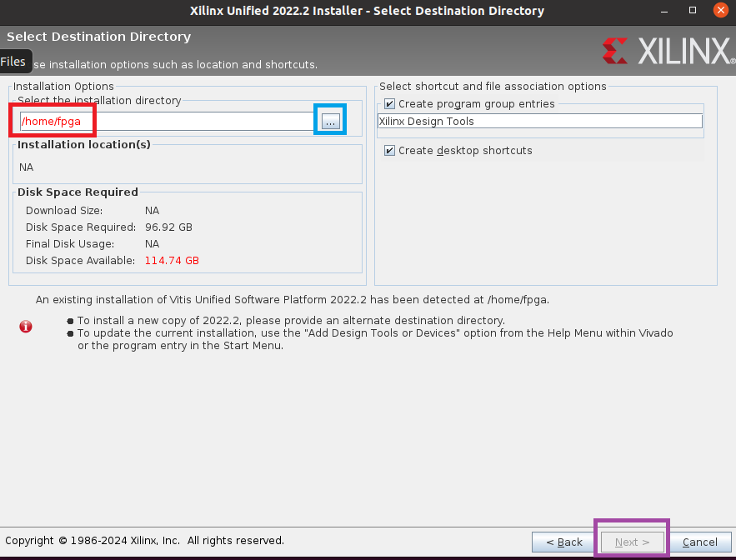The width and height of the screenshot is (736, 560).
Task: Minimize the installer window
Action: (664, 11)
